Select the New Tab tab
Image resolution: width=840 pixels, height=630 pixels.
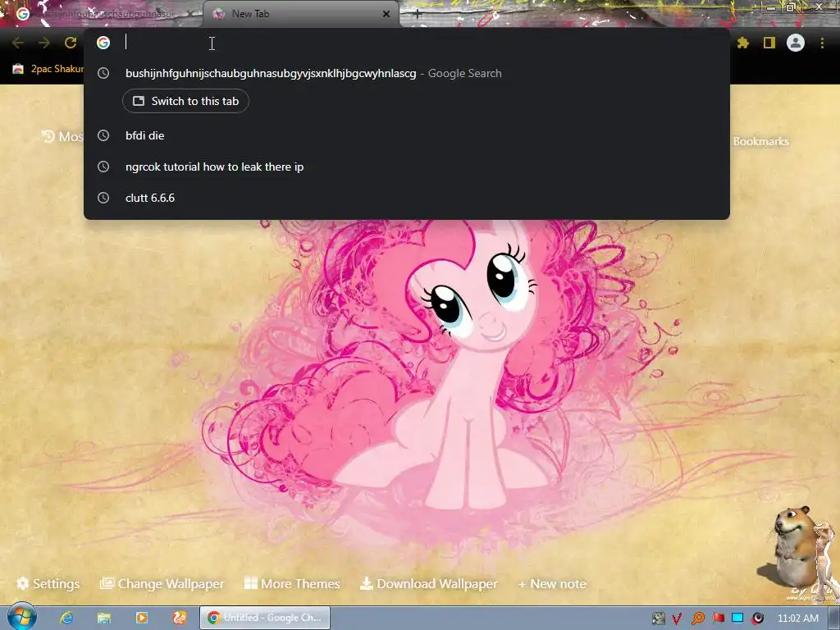pos(300,14)
